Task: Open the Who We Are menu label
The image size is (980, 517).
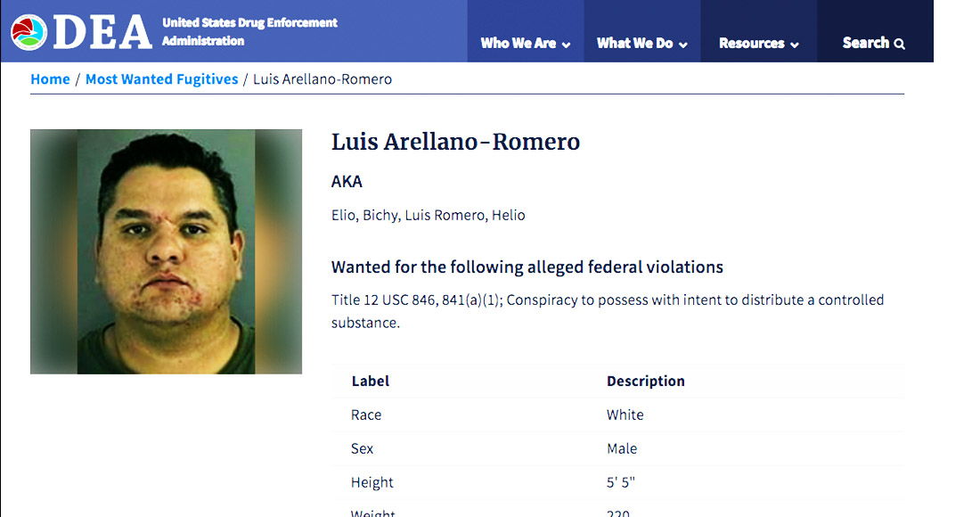Action: click(518, 43)
